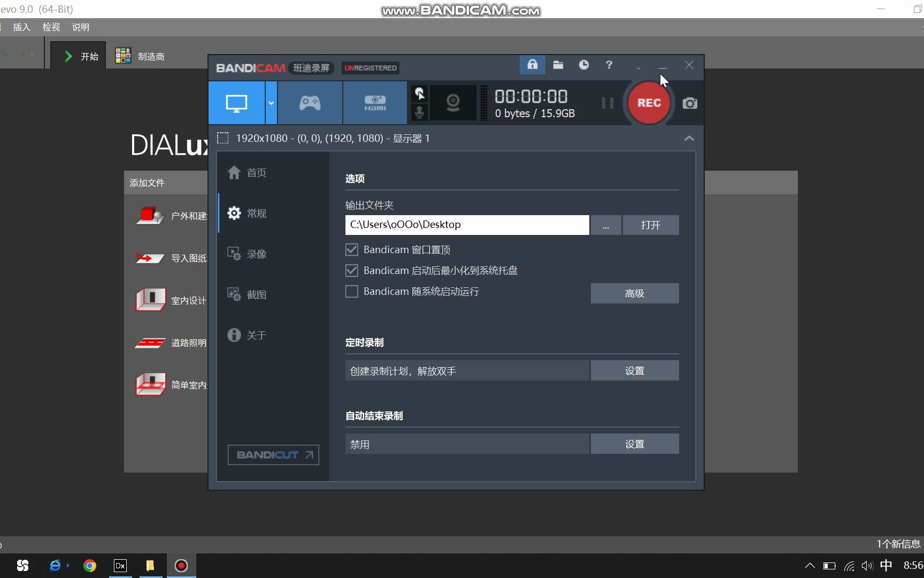Viewport: 924px width, 578px height.
Task: Click the 1920x1080 capture area selector
Action: 324,138
